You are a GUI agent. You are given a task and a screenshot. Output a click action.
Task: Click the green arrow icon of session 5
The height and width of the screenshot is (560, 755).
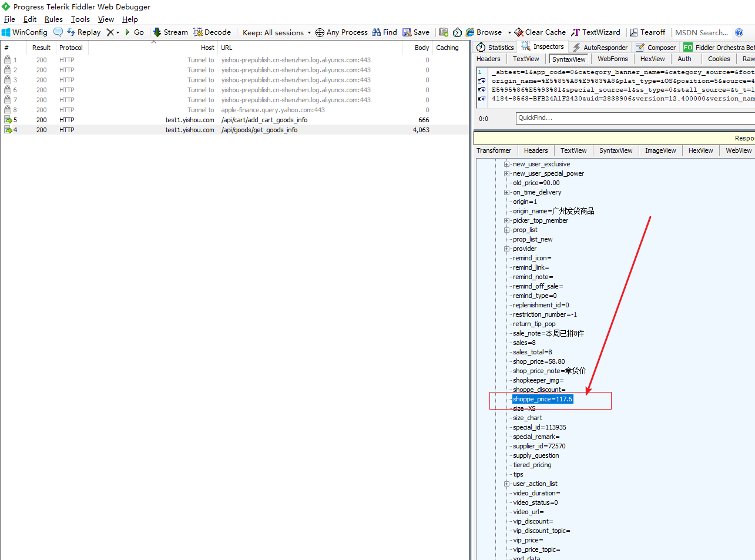(x=8, y=120)
